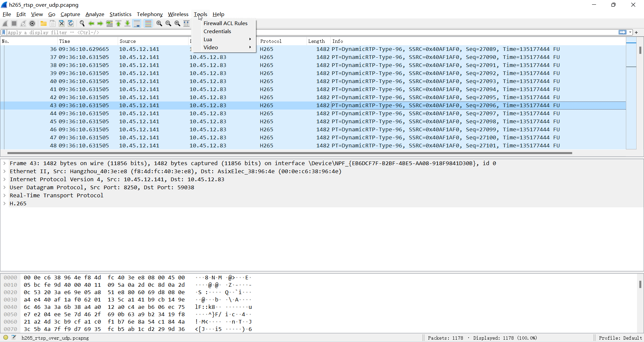Open the display filter history dropdown
This screenshot has height=342, width=644.
(x=631, y=32)
